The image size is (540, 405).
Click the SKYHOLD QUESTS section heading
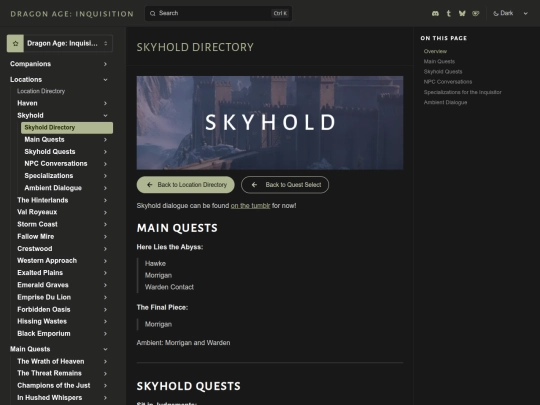tap(188, 386)
